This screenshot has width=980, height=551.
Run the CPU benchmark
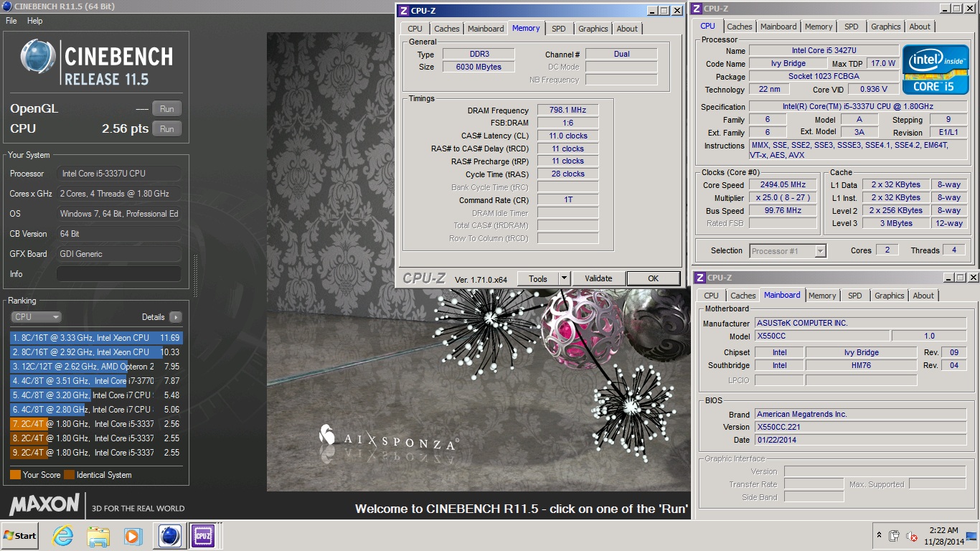pos(166,129)
